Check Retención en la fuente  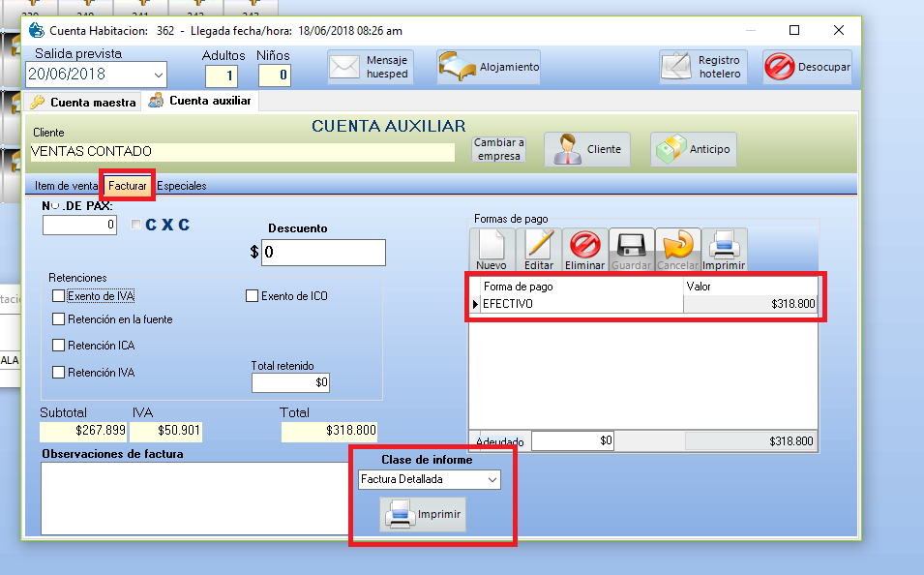(x=59, y=318)
